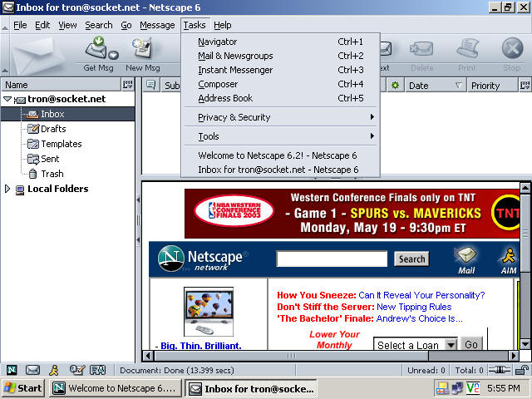Click the balloon TV thumbnail image
This screenshot has height=399, width=532.
[209, 312]
